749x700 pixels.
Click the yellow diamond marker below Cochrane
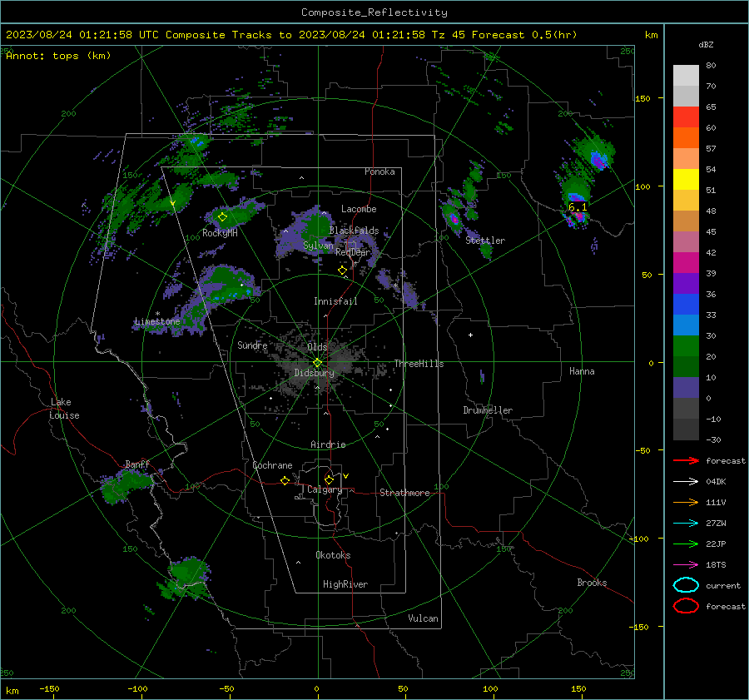(285, 480)
